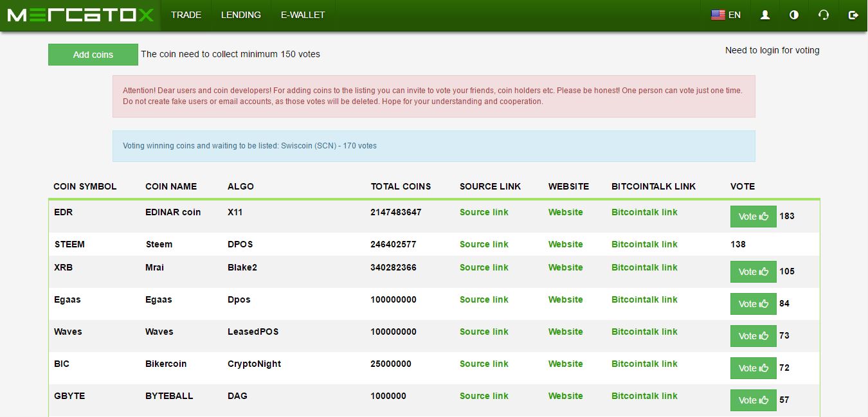Viewport: 868px width, 417px height.
Task: Visit EDINAR coin Website link
Action: coord(566,212)
